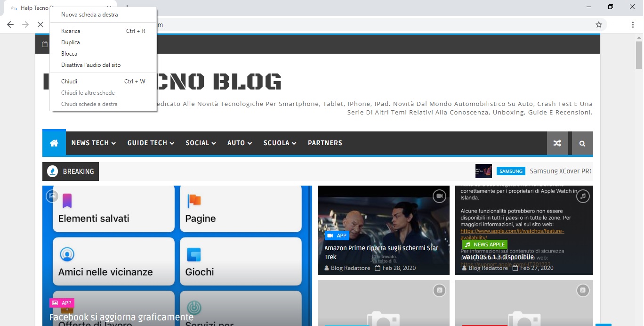Stop page loading with the X button
644x326 pixels.
tap(40, 24)
